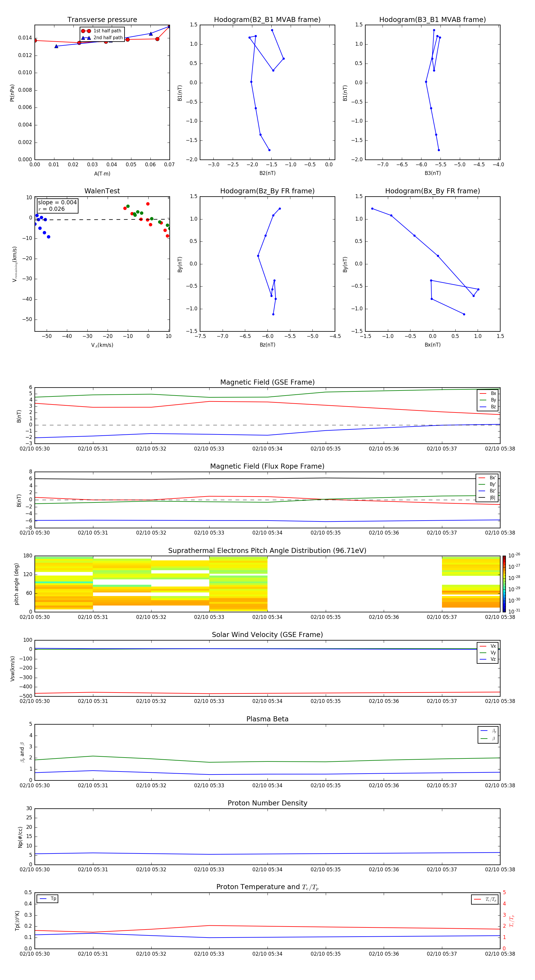Image resolution: width=535 pixels, height=980 pixels.
Task: Click the 'Bz(nT)' axis label
Action: pos(267,345)
